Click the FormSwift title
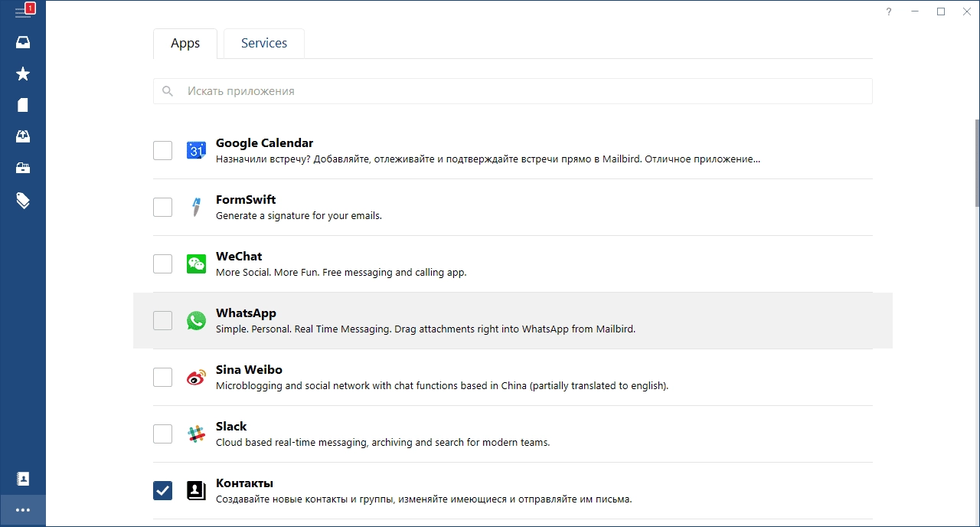 click(246, 200)
